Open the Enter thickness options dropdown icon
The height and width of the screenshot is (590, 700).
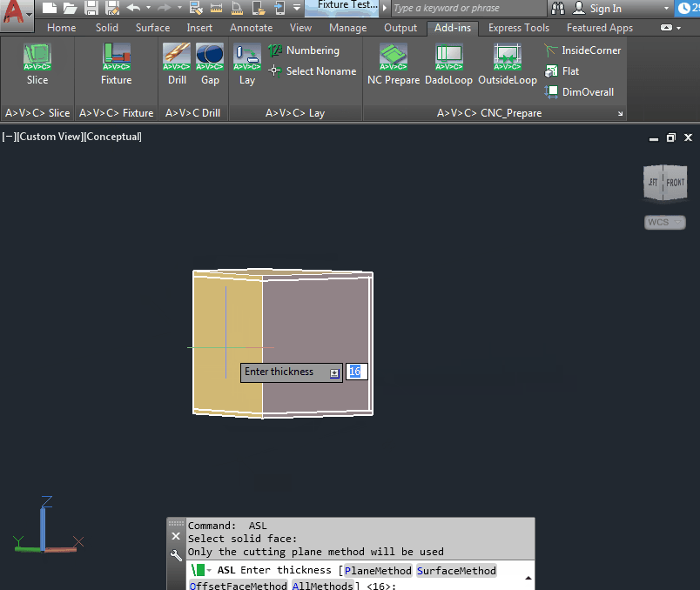coord(334,373)
